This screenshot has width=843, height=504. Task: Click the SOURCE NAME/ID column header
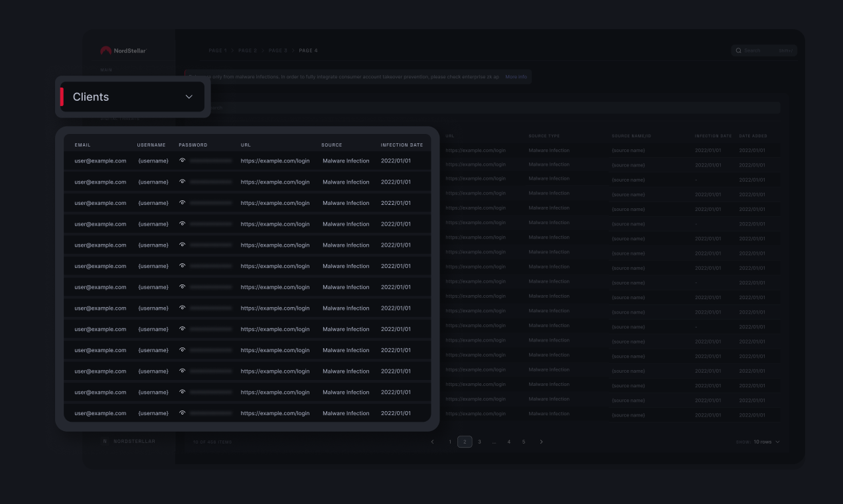(x=631, y=136)
